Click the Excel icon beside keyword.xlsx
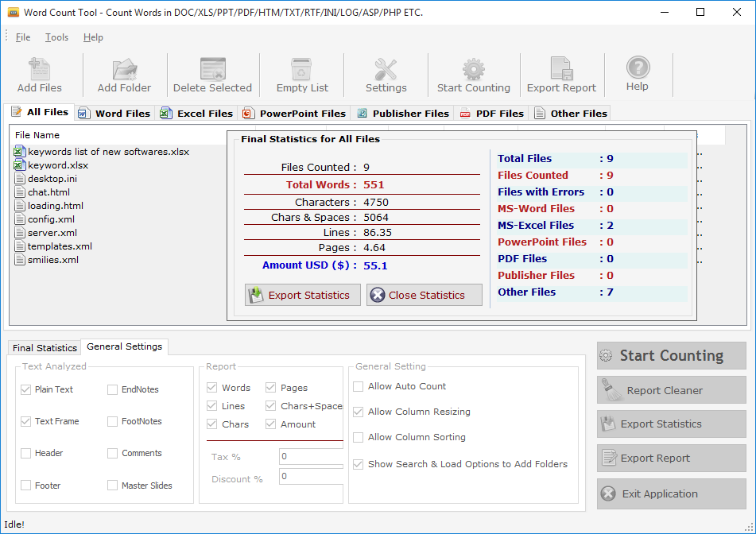 point(19,165)
